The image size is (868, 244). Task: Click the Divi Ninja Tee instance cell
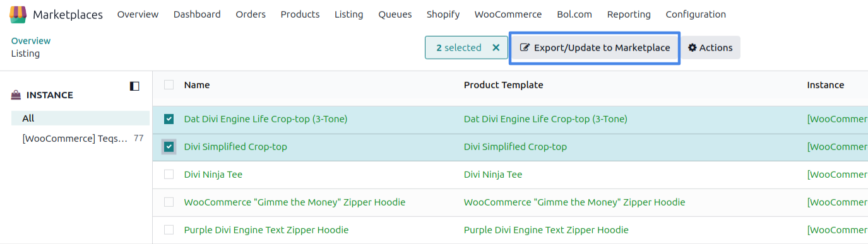[838, 175]
